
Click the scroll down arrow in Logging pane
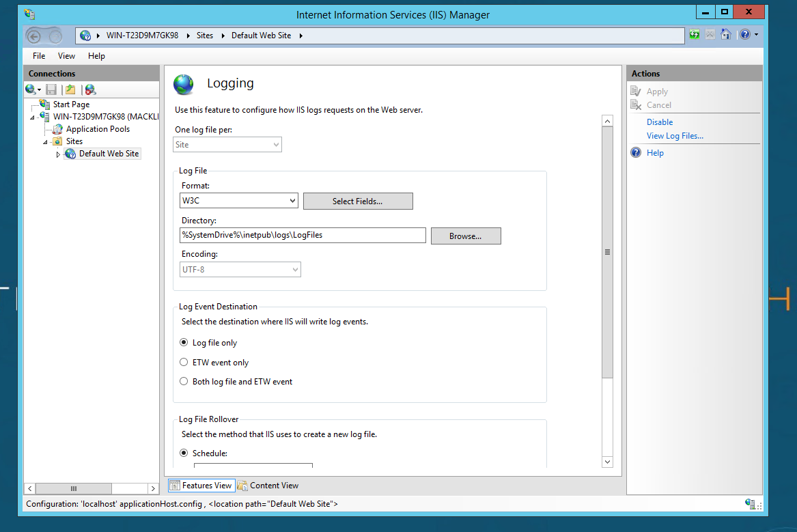point(607,462)
